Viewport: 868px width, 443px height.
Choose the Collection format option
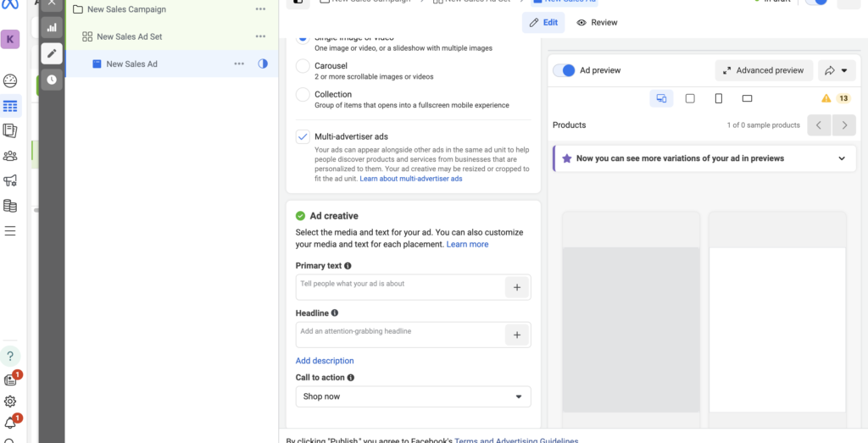pos(303,95)
